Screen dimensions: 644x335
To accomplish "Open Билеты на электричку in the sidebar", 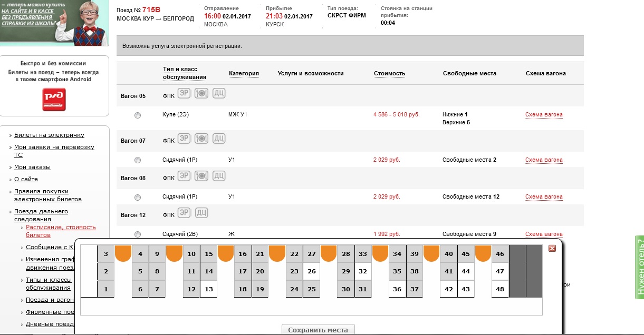I will pyautogui.click(x=49, y=135).
